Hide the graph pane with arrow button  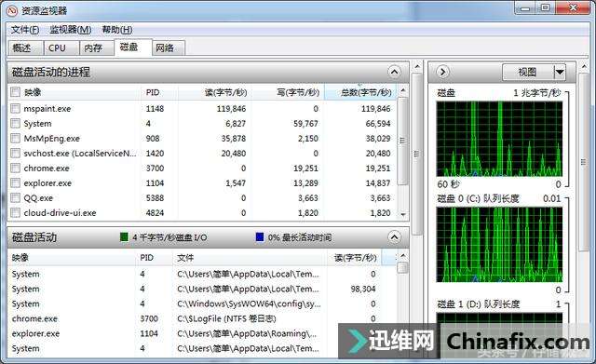tap(442, 72)
